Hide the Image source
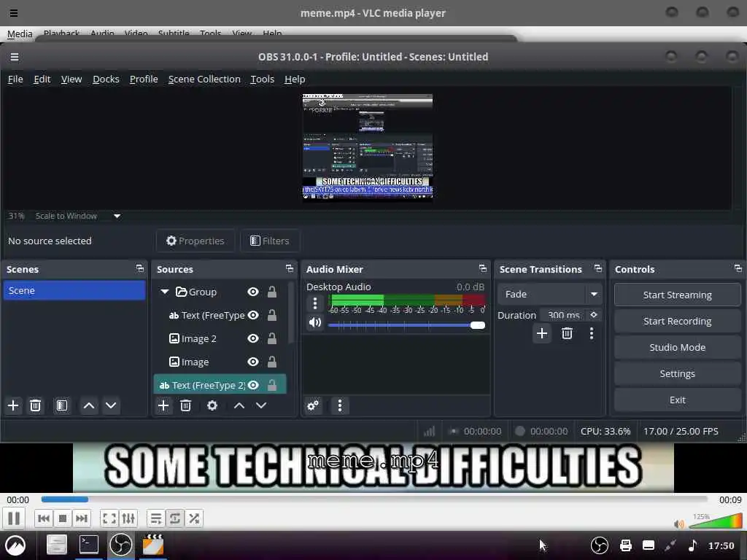747x560 pixels. [x=253, y=362]
